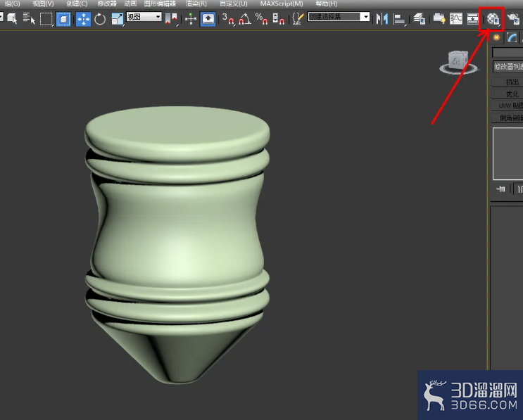Click Use Pivot Point Center icon
The image size is (523, 420).
tap(172, 19)
